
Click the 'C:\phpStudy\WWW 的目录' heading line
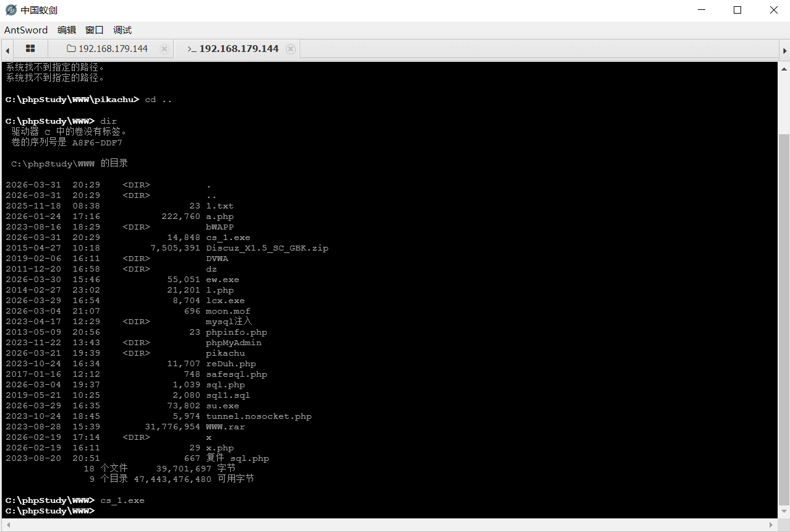click(x=69, y=164)
